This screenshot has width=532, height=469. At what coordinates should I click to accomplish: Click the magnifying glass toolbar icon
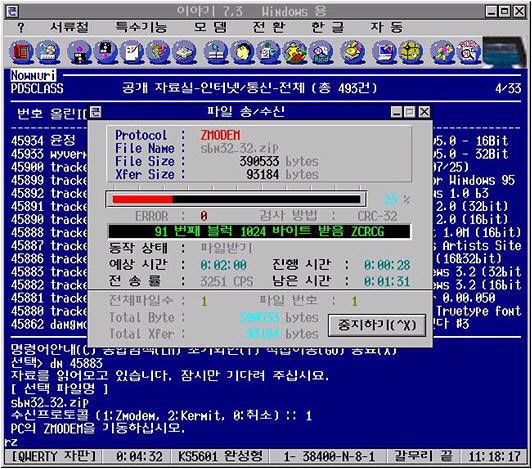(x=468, y=52)
